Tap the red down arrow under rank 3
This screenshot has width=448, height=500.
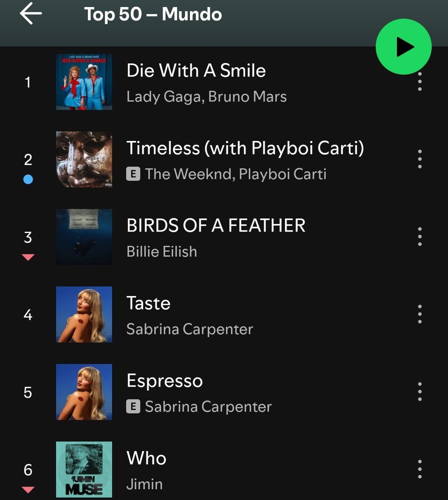28,257
